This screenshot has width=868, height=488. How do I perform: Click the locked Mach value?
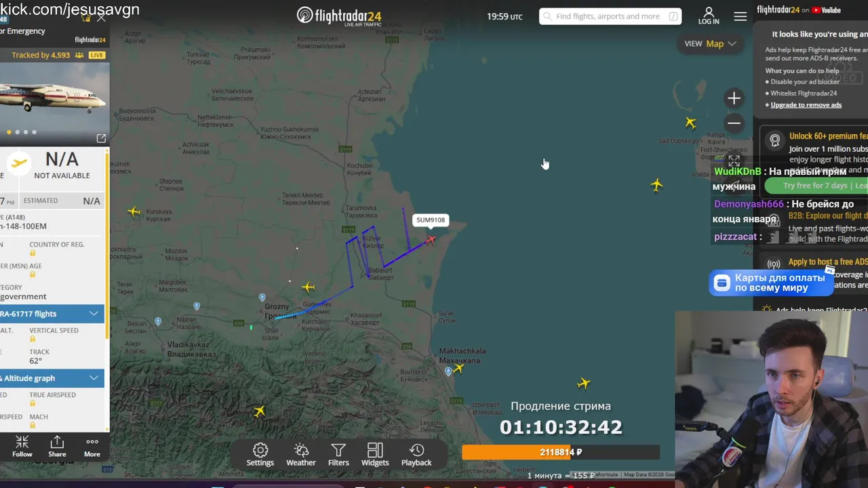coord(33,425)
